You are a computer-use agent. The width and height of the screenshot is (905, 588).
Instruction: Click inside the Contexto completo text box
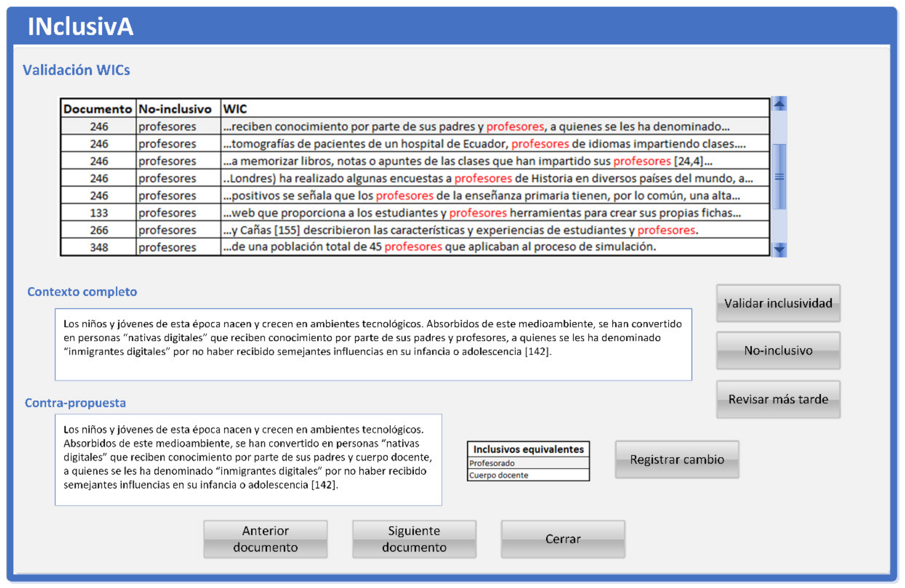click(x=373, y=344)
